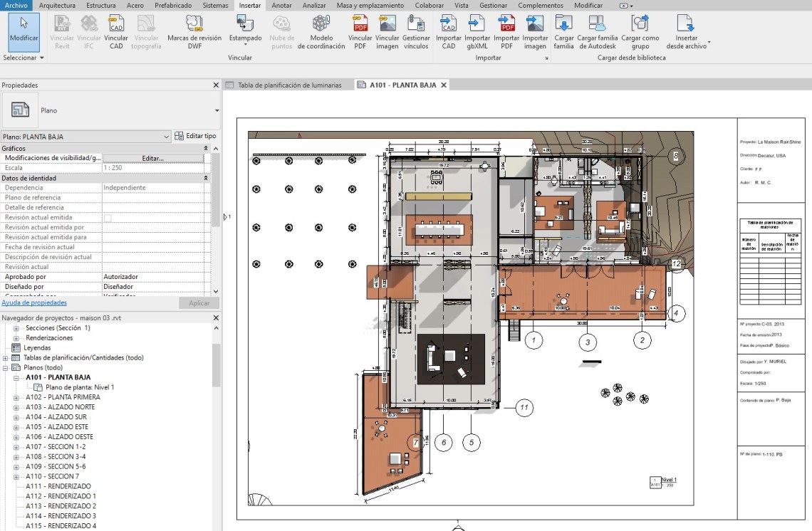This screenshot has width=812, height=531.
Task: Expand the A102 - PLANTA PRIMERA node
Action: coord(16,397)
